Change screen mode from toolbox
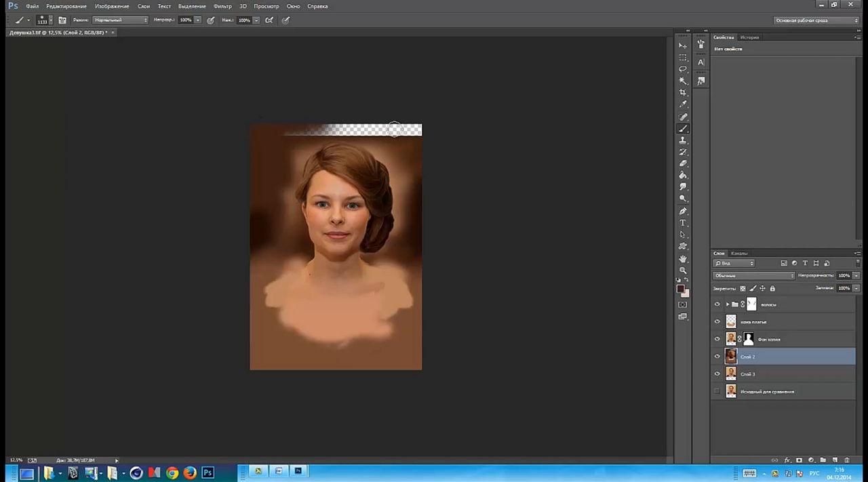 pos(683,317)
